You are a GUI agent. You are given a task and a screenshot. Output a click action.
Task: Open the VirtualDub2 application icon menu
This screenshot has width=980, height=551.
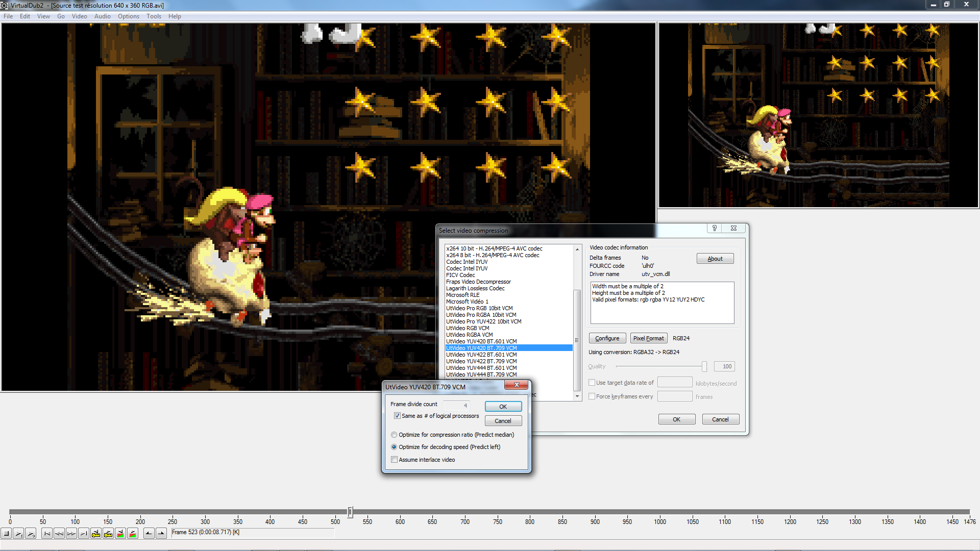(x=4, y=5)
